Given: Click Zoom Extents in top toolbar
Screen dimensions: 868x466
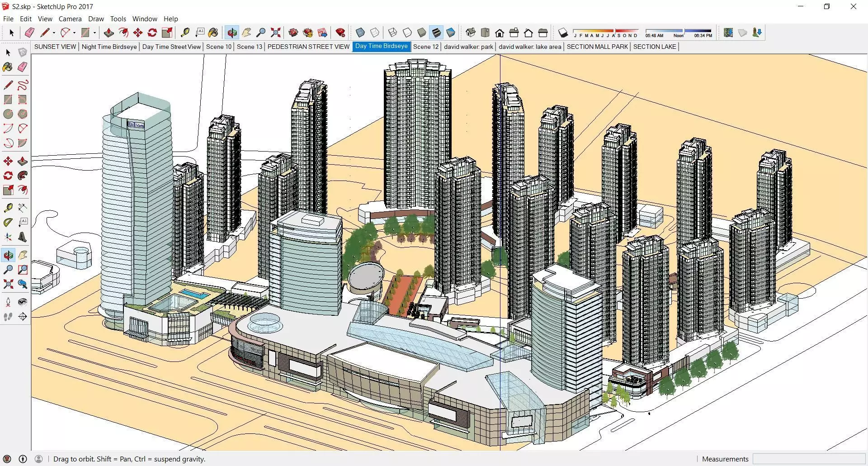Looking at the screenshot, I should tap(275, 33).
